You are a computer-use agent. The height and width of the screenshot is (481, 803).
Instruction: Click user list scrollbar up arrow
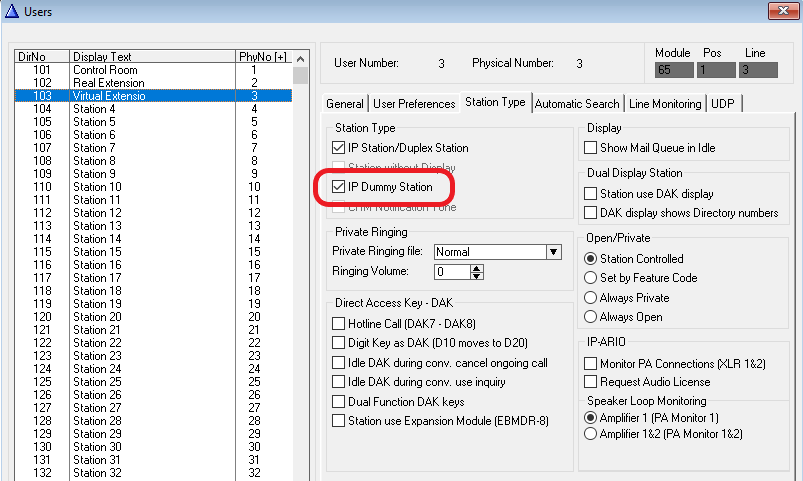301,59
